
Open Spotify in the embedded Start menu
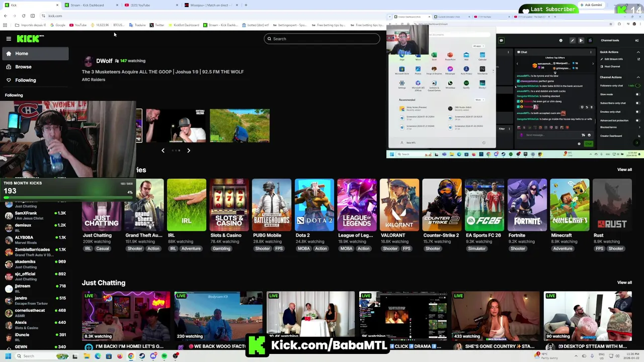pyautogui.click(x=466, y=83)
